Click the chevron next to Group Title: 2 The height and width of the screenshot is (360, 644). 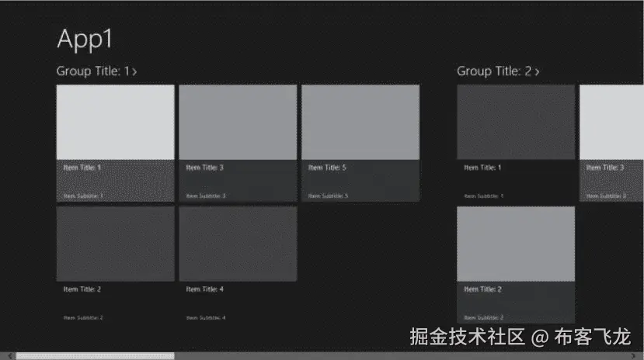click(x=537, y=72)
